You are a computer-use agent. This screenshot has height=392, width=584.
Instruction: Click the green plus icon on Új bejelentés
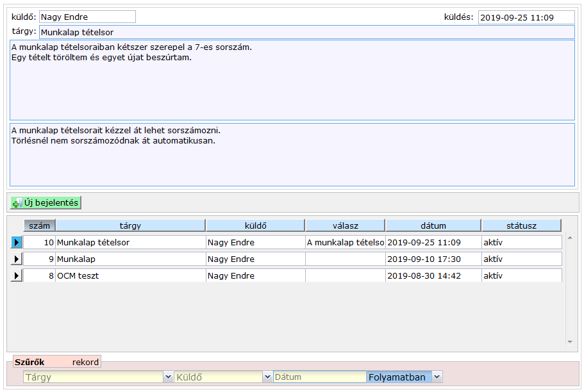17,203
